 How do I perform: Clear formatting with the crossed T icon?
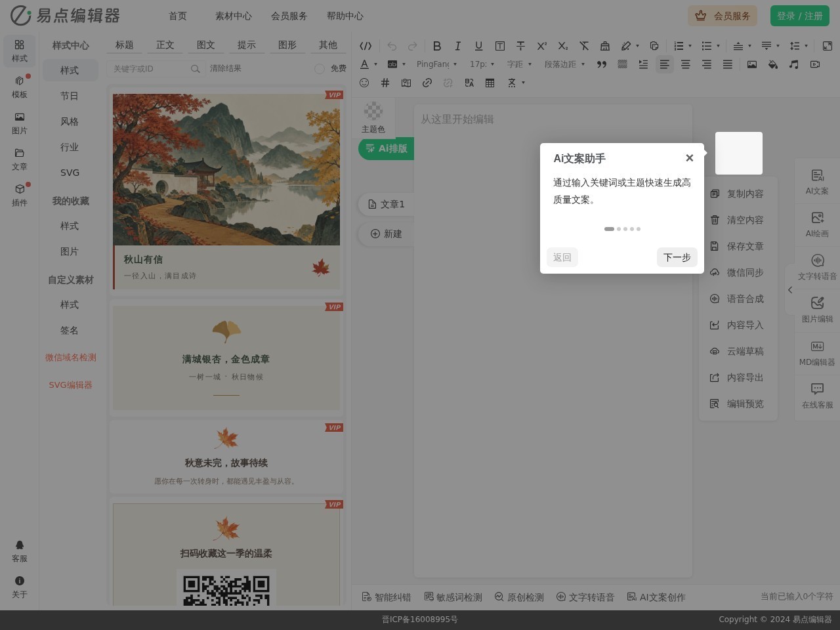click(x=584, y=46)
